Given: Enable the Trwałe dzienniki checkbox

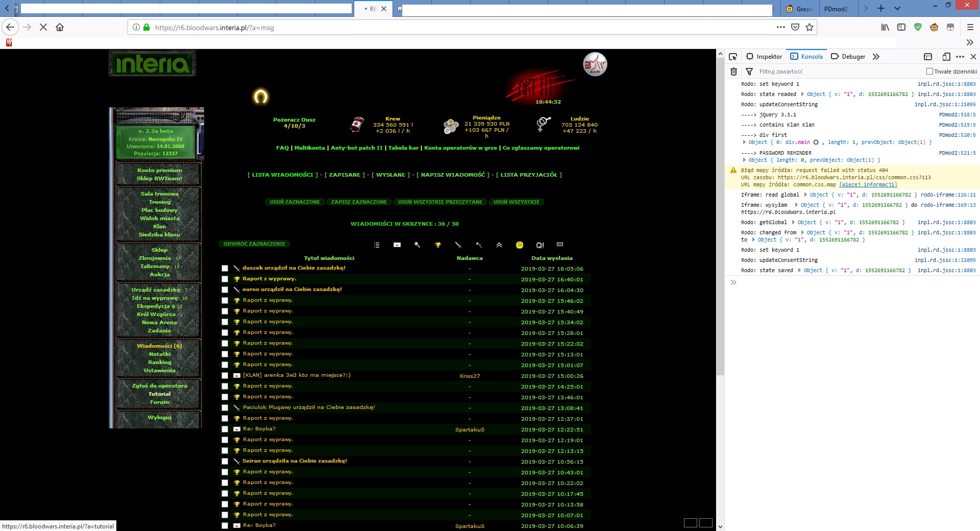Looking at the screenshot, I should click(930, 71).
